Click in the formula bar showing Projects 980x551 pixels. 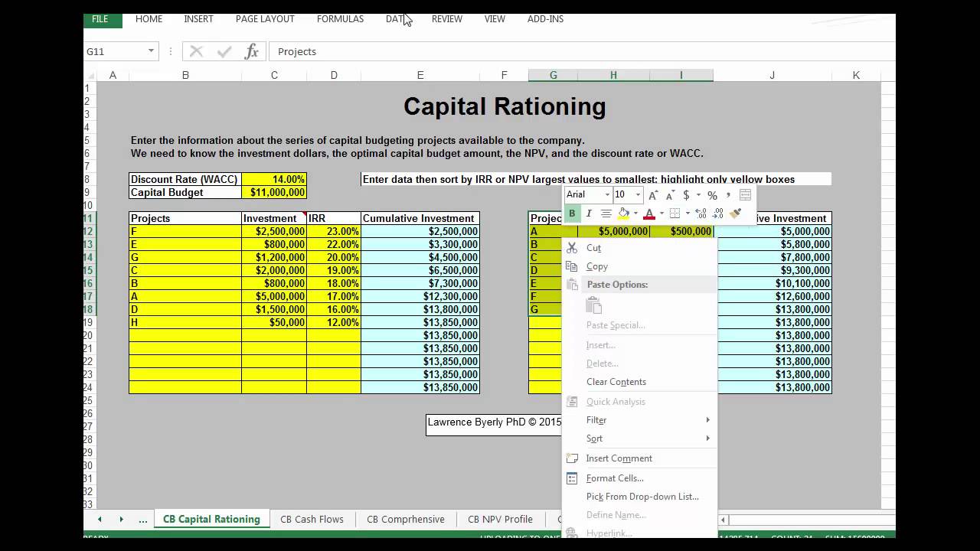582,51
